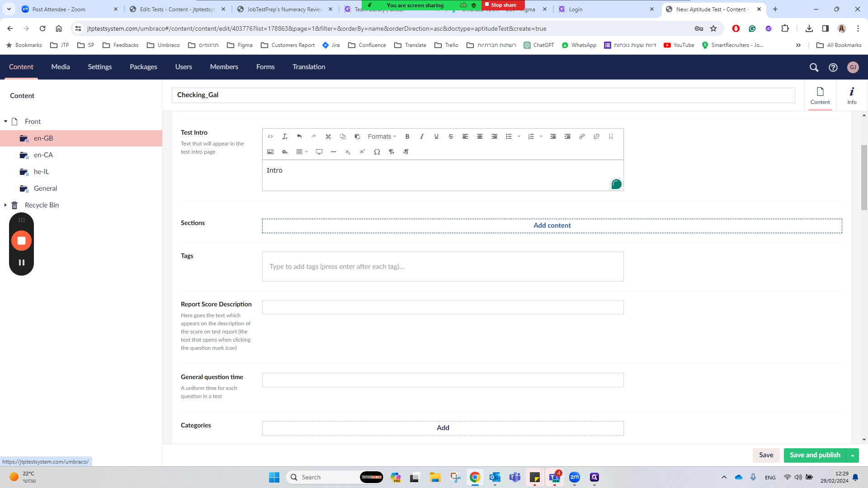Focus the Tags input field
The height and width of the screenshot is (488, 868).
(x=443, y=267)
